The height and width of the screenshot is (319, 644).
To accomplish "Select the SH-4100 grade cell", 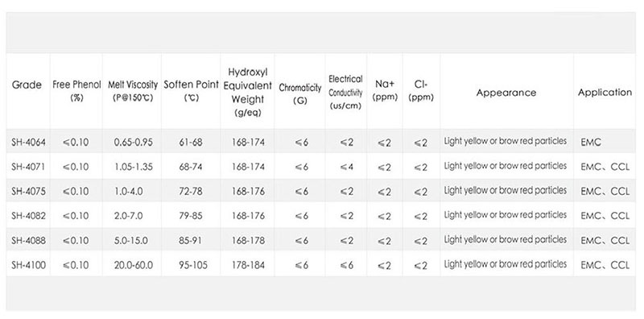I will point(28,265).
